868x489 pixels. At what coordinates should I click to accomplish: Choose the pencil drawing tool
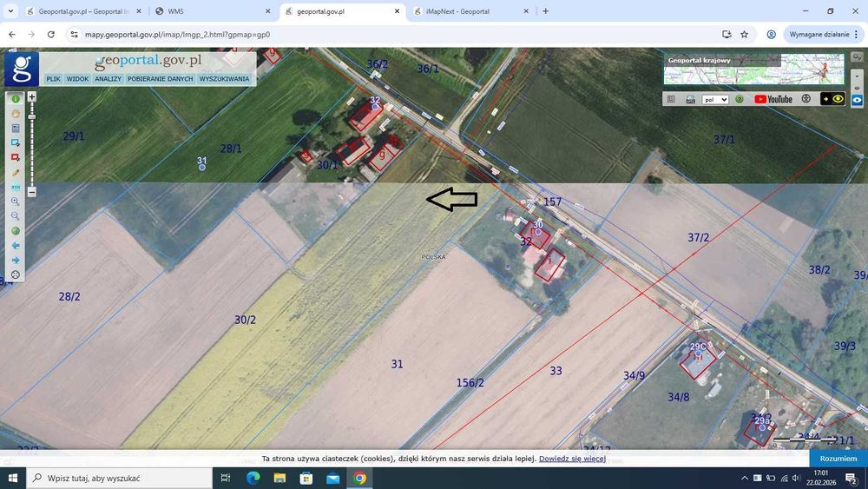pyautogui.click(x=16, y=172)
